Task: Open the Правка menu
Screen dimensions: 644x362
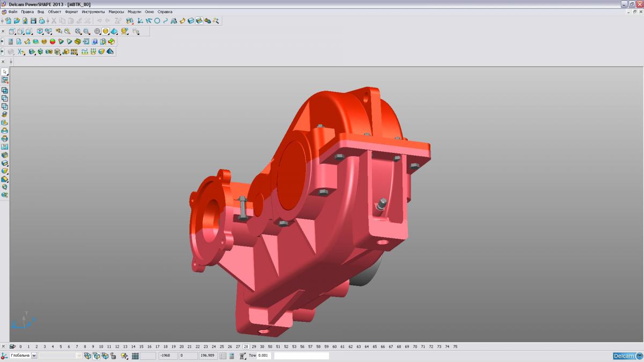Action: pyautogui.click(x=27, y=11)
